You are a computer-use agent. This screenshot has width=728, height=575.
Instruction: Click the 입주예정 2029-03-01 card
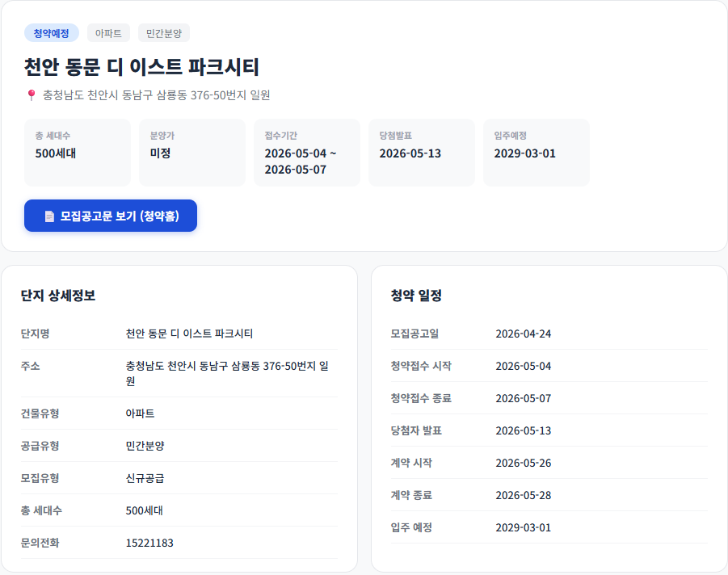(536, 152)
